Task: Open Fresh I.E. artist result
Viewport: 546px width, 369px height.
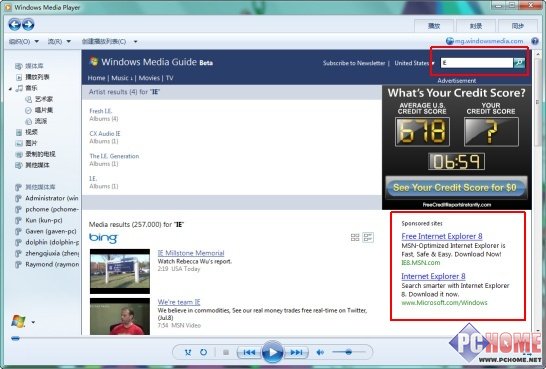Action: pos(101,111)
